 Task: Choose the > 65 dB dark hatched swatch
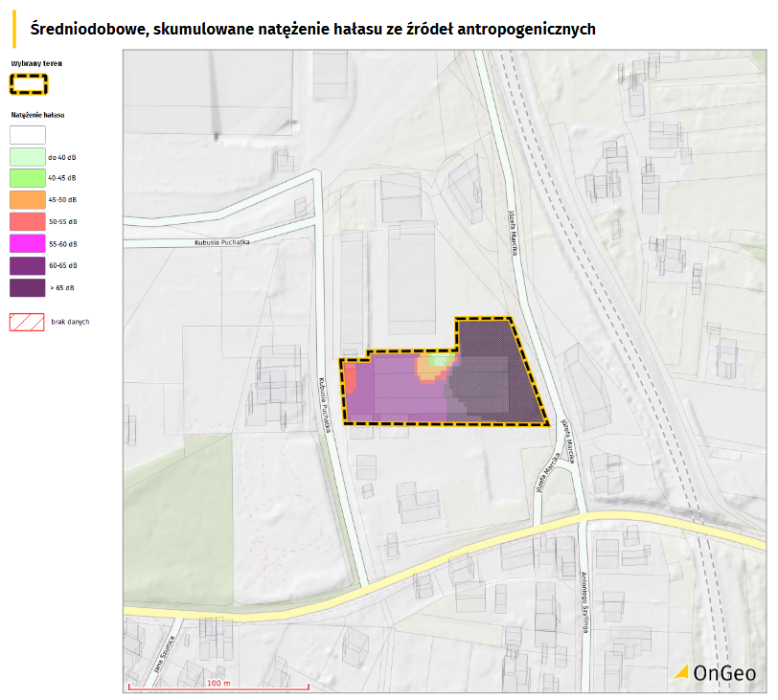coord(28,287)
